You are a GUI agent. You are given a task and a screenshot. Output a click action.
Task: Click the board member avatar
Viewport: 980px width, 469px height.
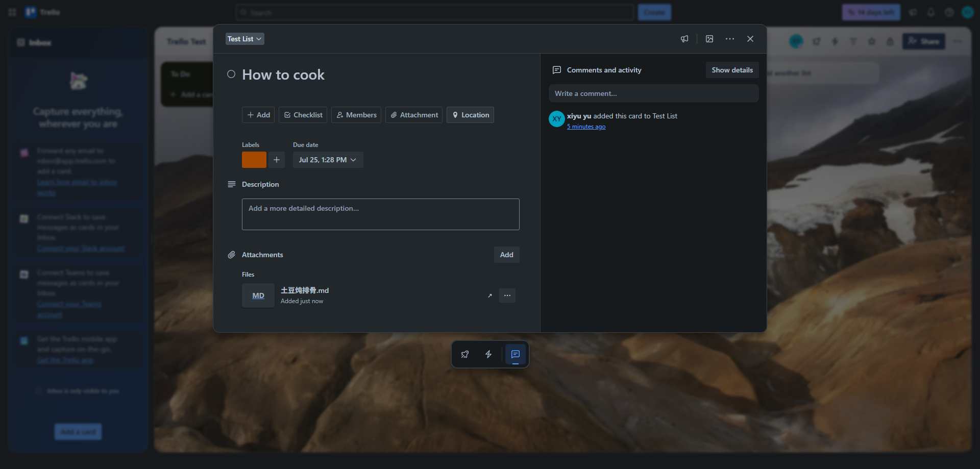click(x=796, y=41)
